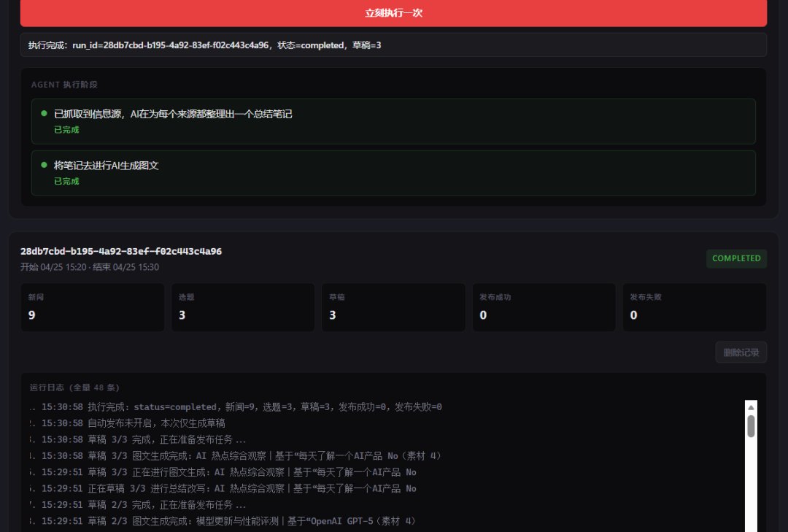Screen dimensions: 788x532
Task: Click the COMPLETED status badge
Action: 736,258
